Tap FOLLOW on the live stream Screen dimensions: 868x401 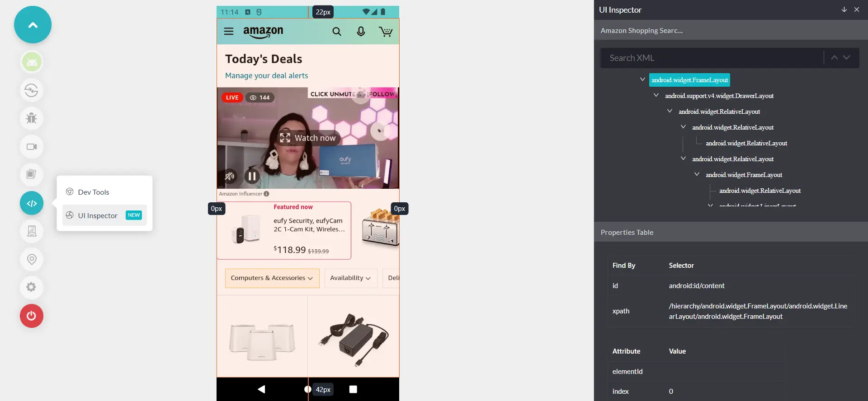pos(382,94)
